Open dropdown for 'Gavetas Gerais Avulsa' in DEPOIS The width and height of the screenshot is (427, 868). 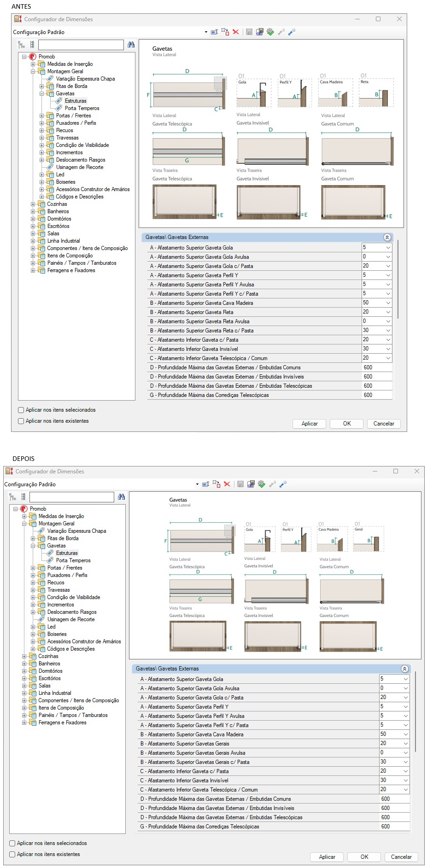406,753
